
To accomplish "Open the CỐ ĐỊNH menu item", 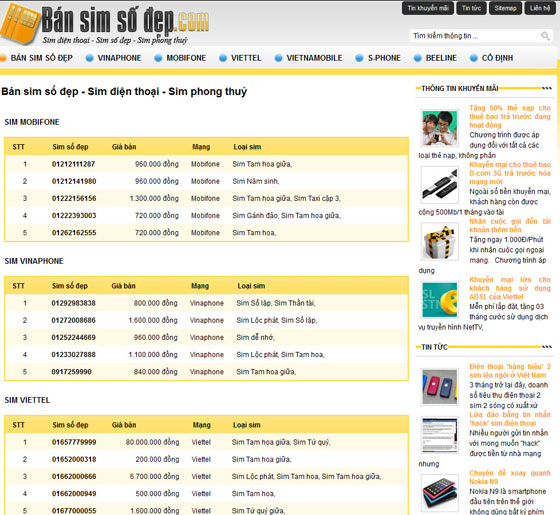I will (x=498, y=58).
